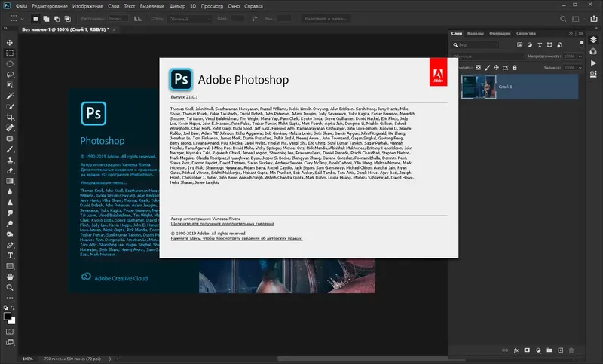Enable Intersect with selection mode

tap(68, 18)
